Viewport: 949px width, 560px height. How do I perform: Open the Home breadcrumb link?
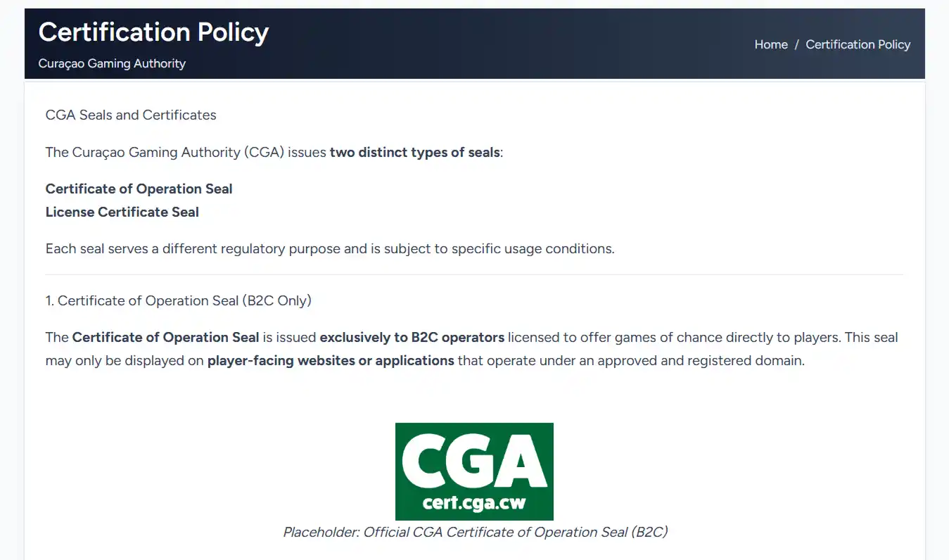pos(771,44)
